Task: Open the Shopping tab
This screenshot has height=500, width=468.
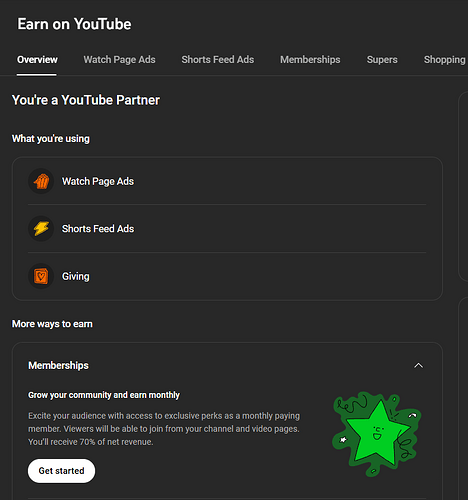Action: pyautogui.click(x=444, y=60)
